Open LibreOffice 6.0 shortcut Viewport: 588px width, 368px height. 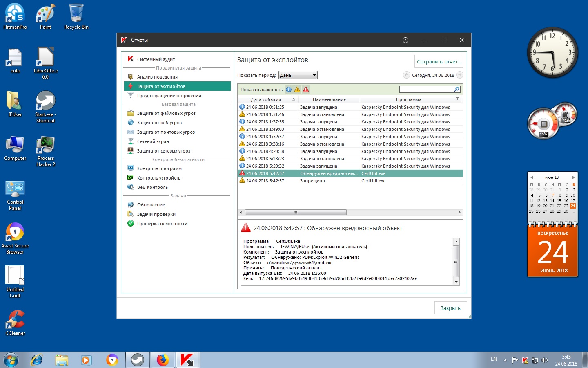tap(45, 63)
